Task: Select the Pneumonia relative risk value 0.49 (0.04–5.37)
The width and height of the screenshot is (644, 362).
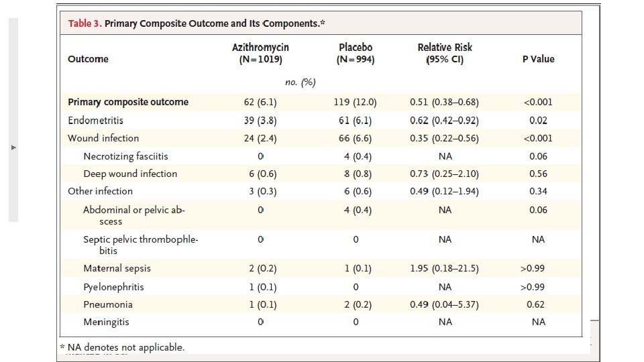Action: coord(444,304)
